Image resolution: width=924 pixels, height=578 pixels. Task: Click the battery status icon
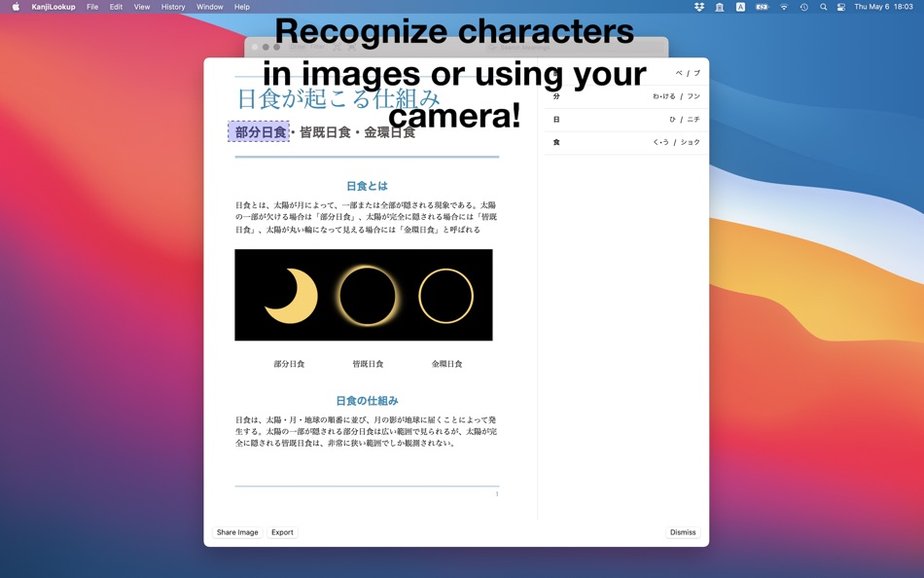coord(762,7)
